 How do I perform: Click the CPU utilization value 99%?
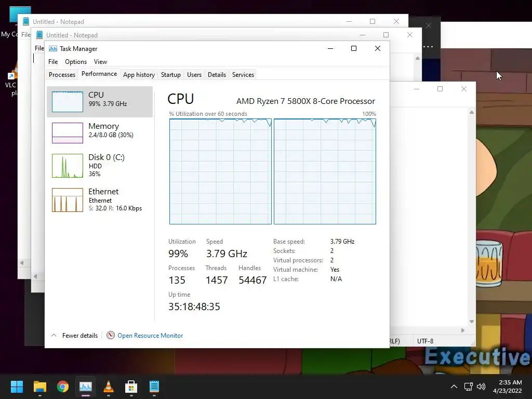pos(178,254)
